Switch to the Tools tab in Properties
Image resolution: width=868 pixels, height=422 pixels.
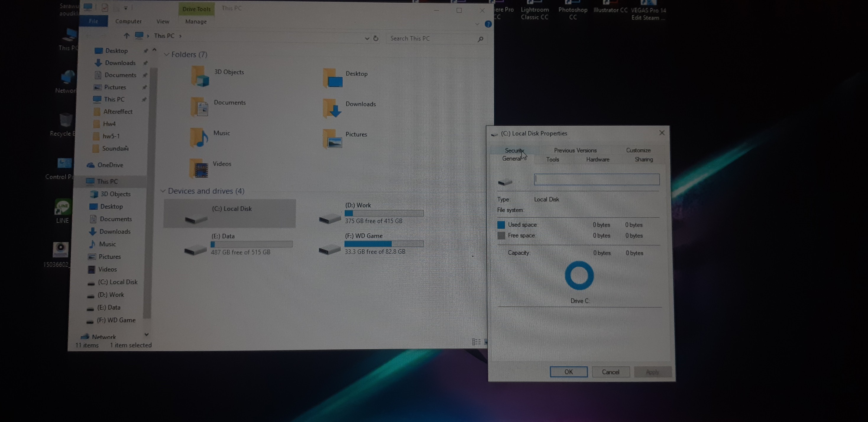552,159
